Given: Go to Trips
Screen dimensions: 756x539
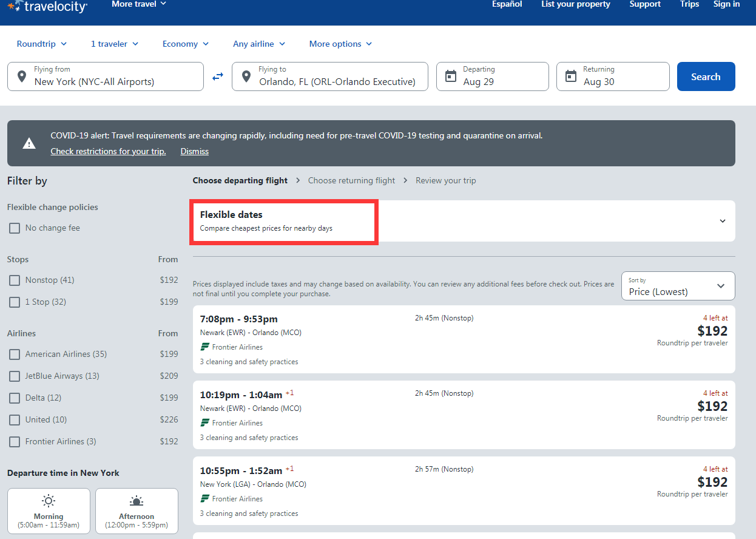Looking at the screenshot, I should (x=689, y=4).
